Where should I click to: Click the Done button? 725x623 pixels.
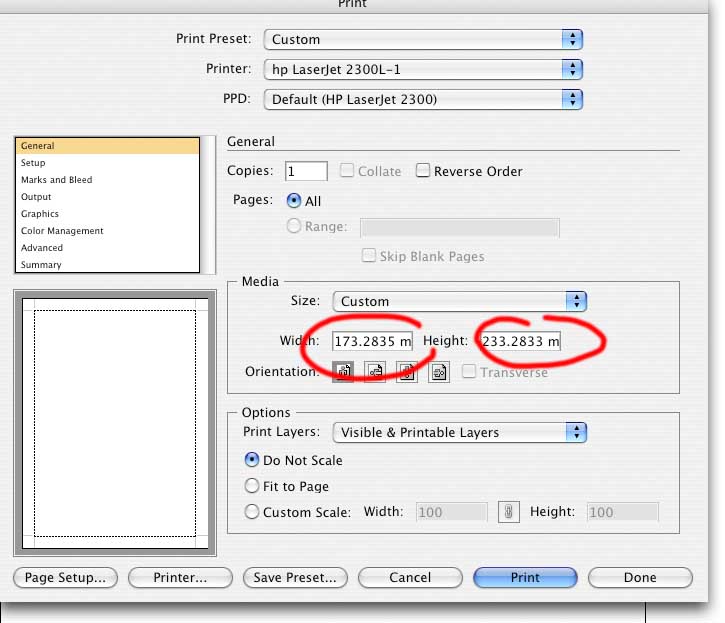tap(640, 578)
